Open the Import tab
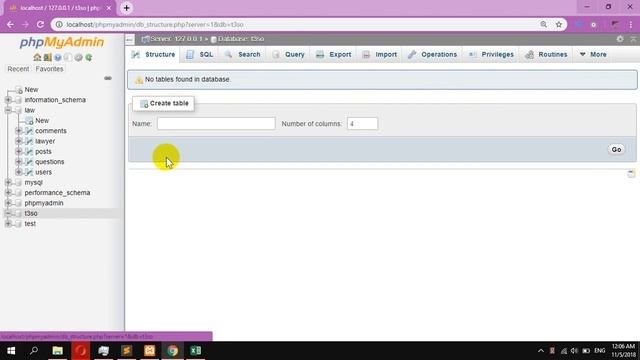 pyautogui.click(x=380, y=54)
